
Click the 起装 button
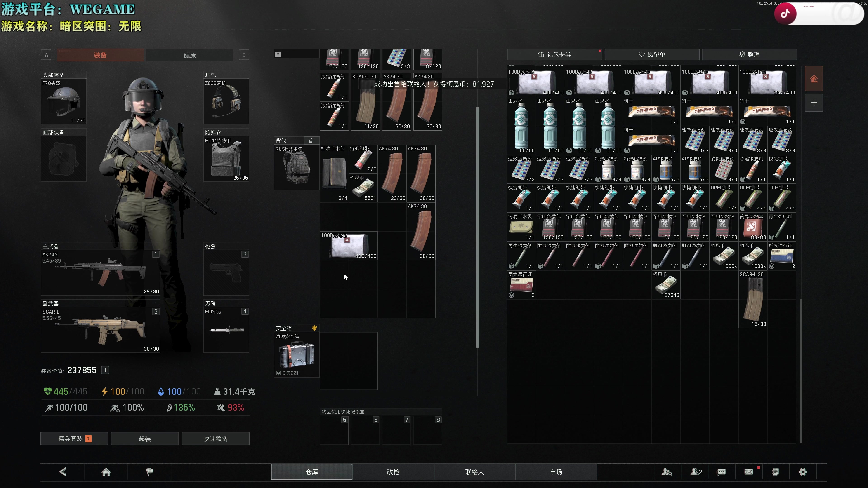[145, 439]
